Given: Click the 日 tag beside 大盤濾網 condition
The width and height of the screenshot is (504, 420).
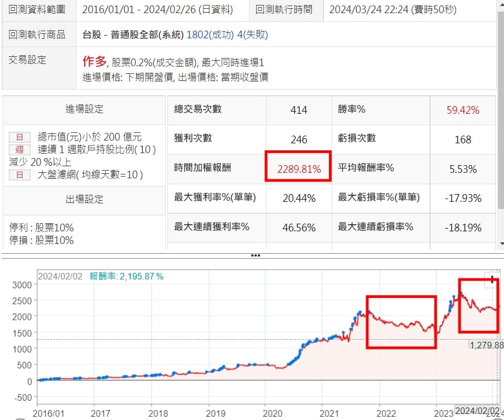Looking at the screenshot, I should tap(20, 175).
